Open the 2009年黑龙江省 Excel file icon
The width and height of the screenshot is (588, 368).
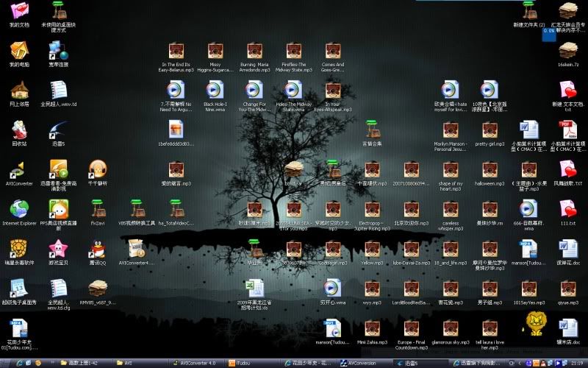(254, 289)
